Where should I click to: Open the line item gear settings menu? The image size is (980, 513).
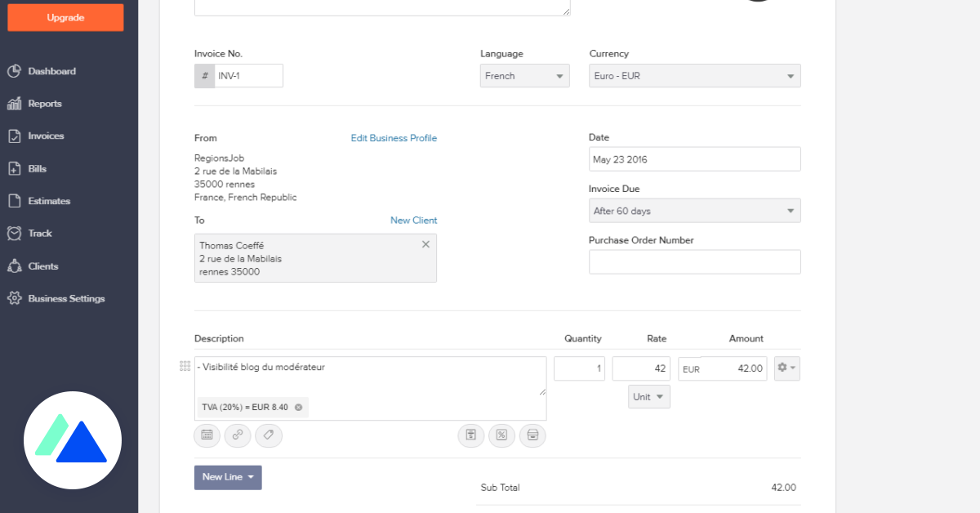[x=787, y=368]
